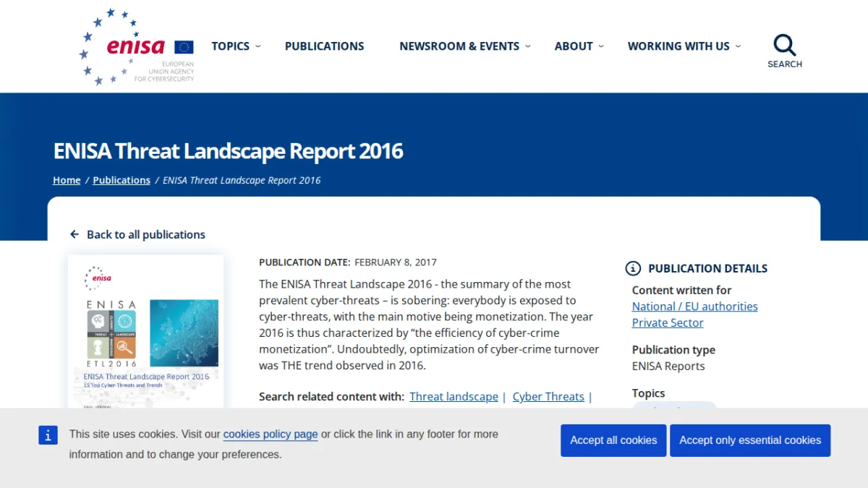Open the Newsroom & Events menu
868x488 pixels.
pos(459,46)
